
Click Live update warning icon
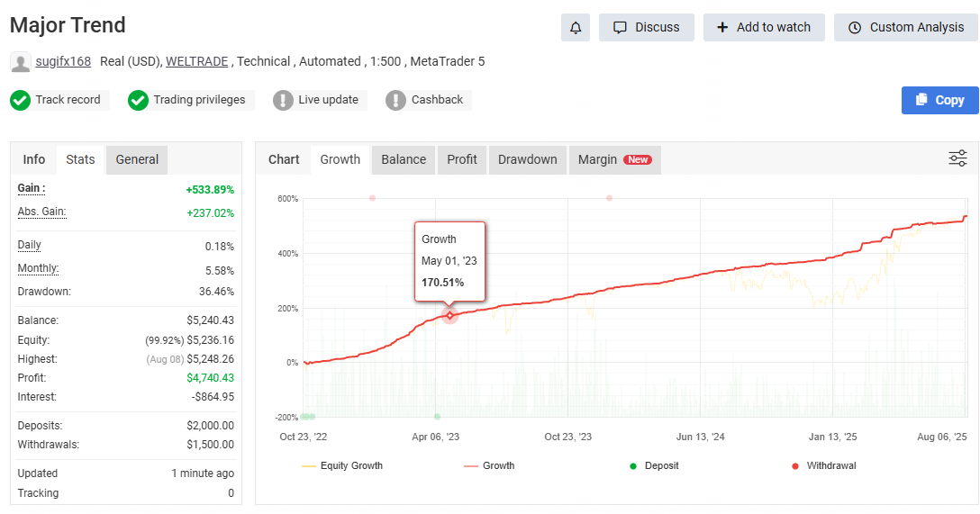click(283, 100)
